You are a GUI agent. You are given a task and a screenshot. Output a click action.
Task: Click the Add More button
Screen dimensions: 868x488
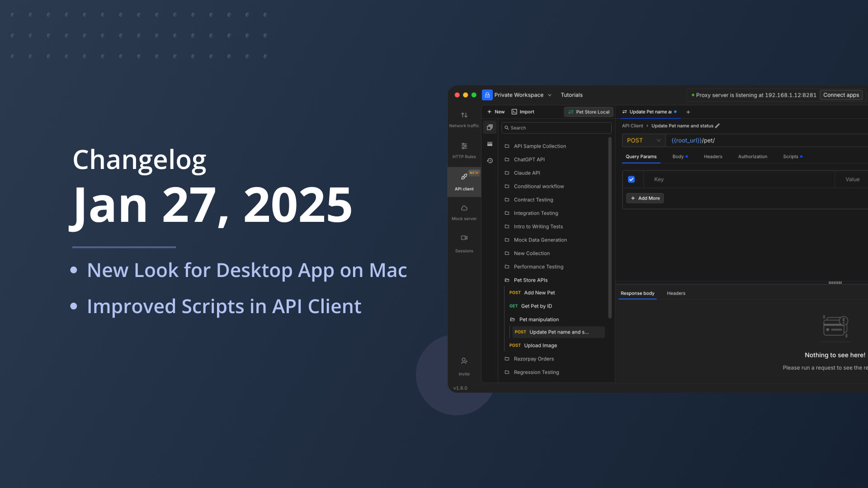[x=645, y=198]
